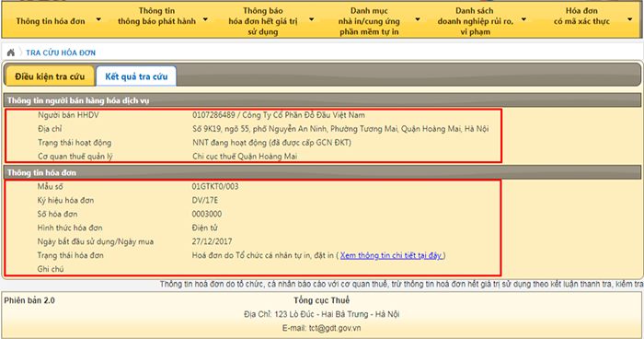Click invoice number '0003000'
The height and width of the screenshot is (339, 644).
pyautogui.click(x=207, y=214)
